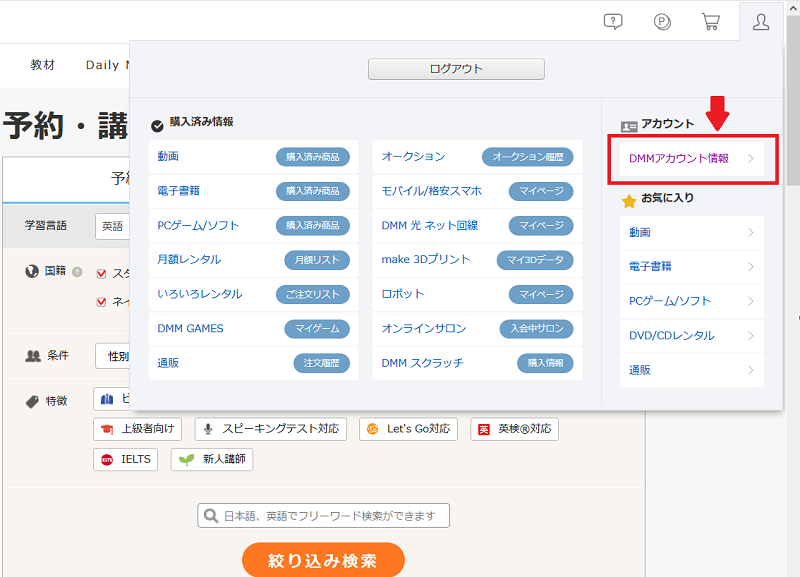Click the 絞り込み検索 orange button
This screenshot has height=577, width=800.
click(323, 560)
